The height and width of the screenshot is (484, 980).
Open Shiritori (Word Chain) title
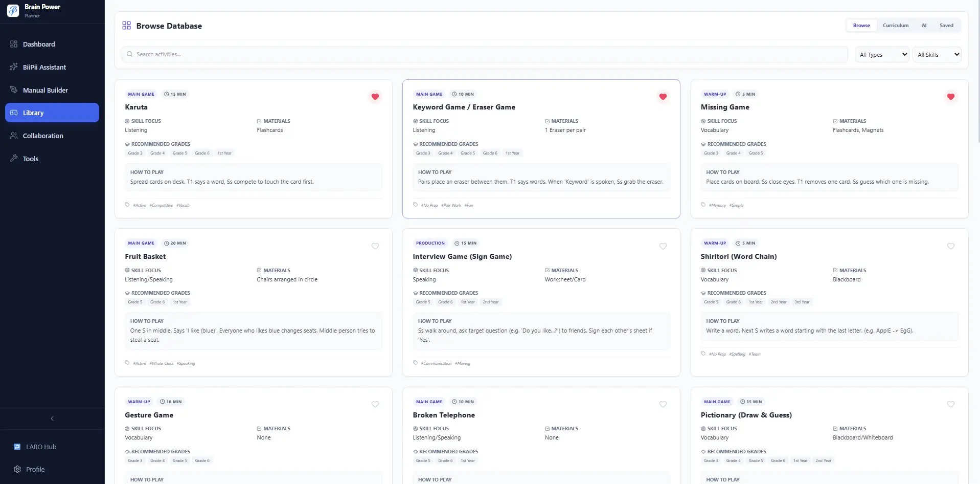(x=739, y=256)
